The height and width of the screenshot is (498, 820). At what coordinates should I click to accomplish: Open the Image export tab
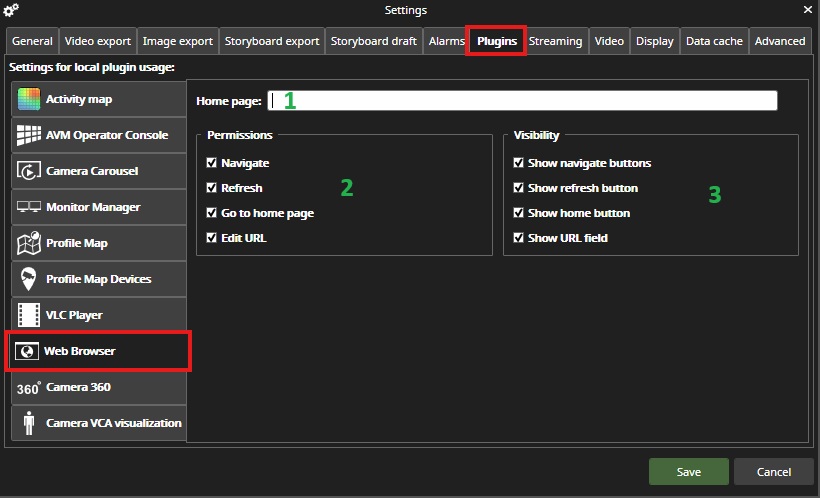tap(178, 41)
